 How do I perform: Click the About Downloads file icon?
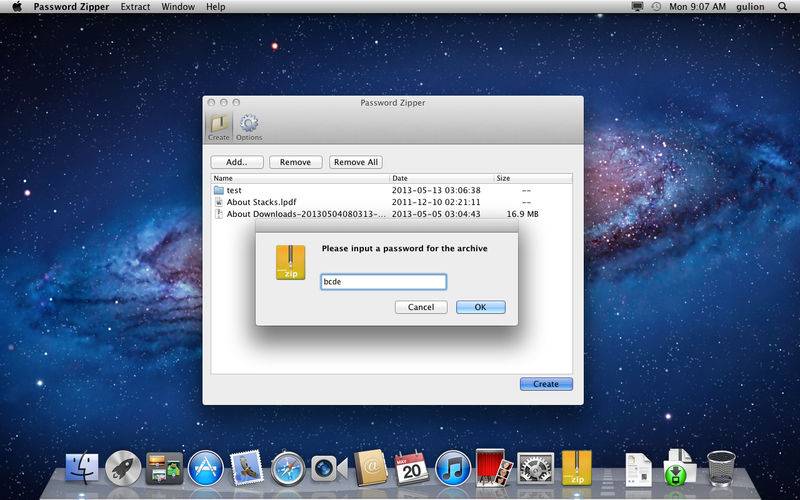[x=219, y=214]
